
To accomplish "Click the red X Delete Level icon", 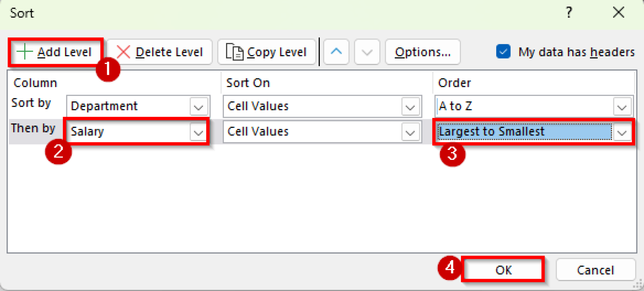I will pos(123,52).
